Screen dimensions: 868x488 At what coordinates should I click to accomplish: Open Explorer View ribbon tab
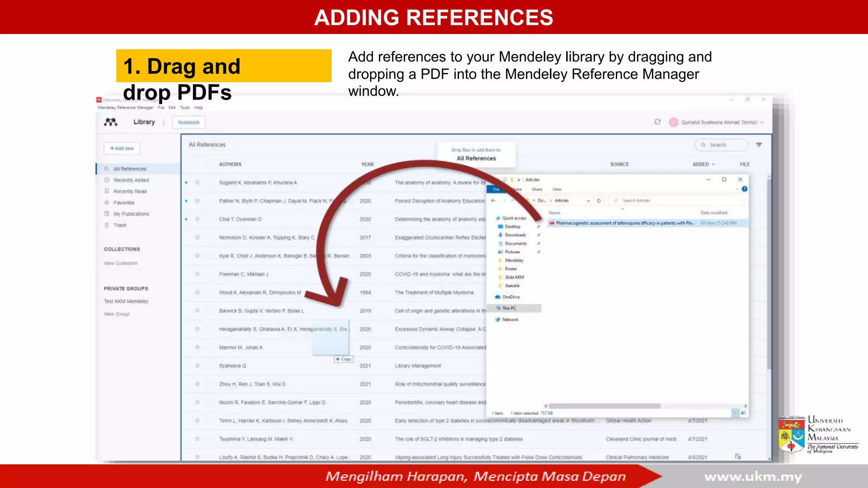557,189
